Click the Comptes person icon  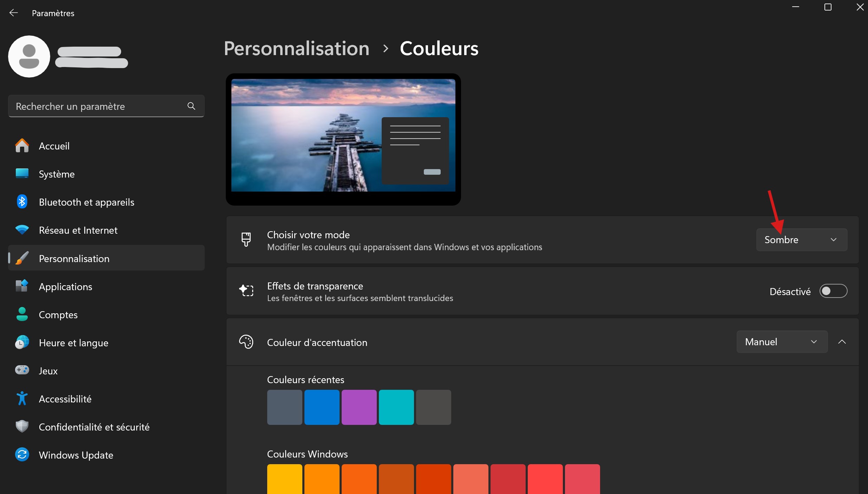click(22, 314)
